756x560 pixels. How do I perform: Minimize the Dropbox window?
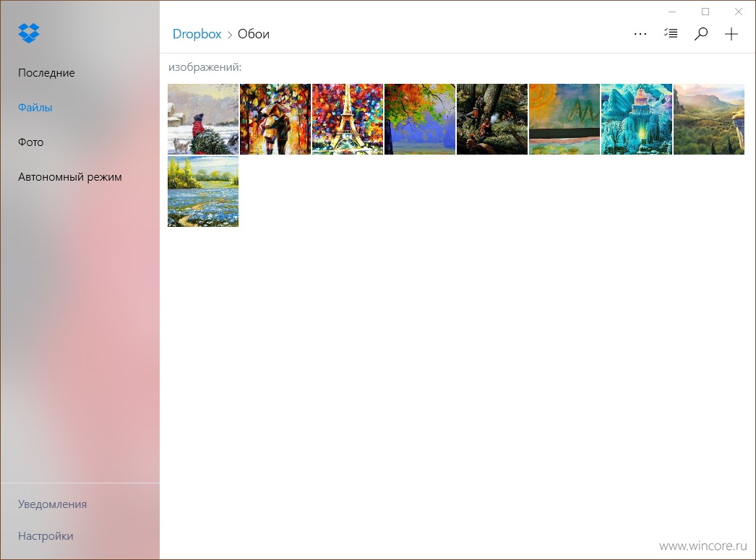tap(672, 12)
